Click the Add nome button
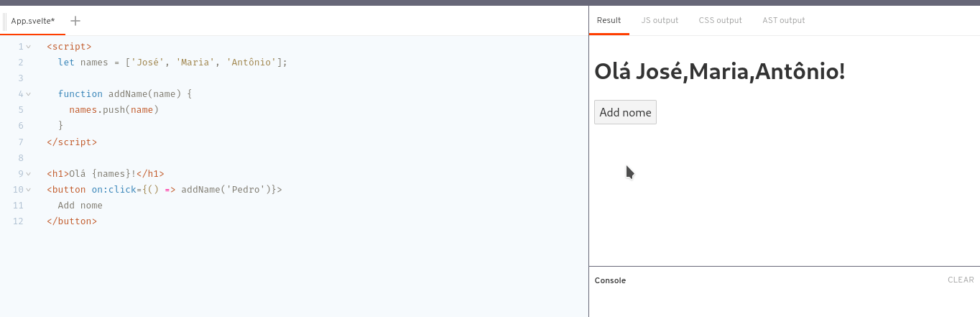 pos(625,112)
